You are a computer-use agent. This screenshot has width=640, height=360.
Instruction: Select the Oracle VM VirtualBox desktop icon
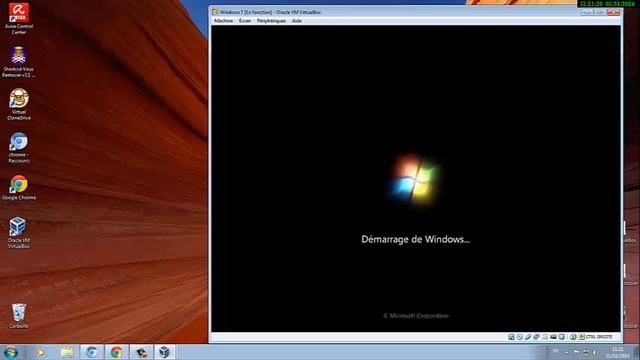tap(18, 233)
